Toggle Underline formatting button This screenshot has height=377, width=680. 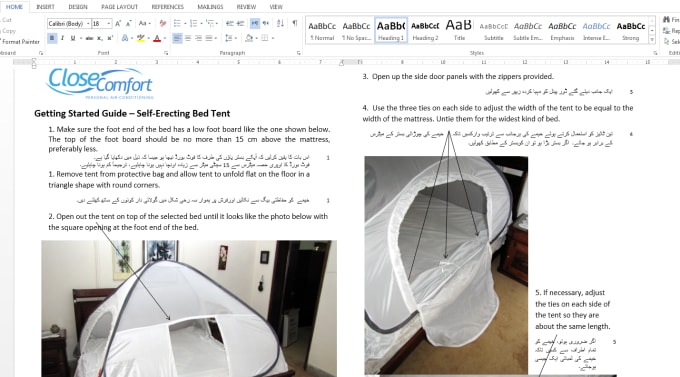point(72,38)
